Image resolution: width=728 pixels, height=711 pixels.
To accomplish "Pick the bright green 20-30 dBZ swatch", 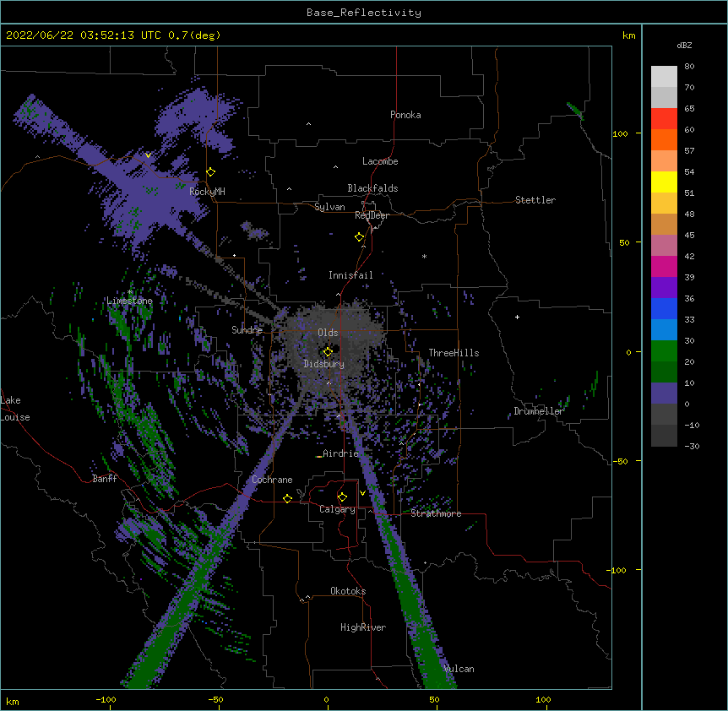I will pyautogui.click(x=664, y=351).
